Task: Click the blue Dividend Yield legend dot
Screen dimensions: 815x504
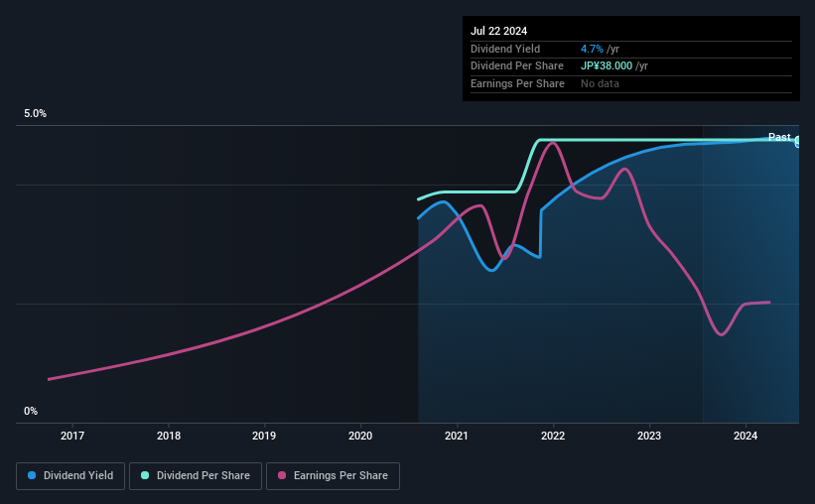Action: click(x=33, y=476)
